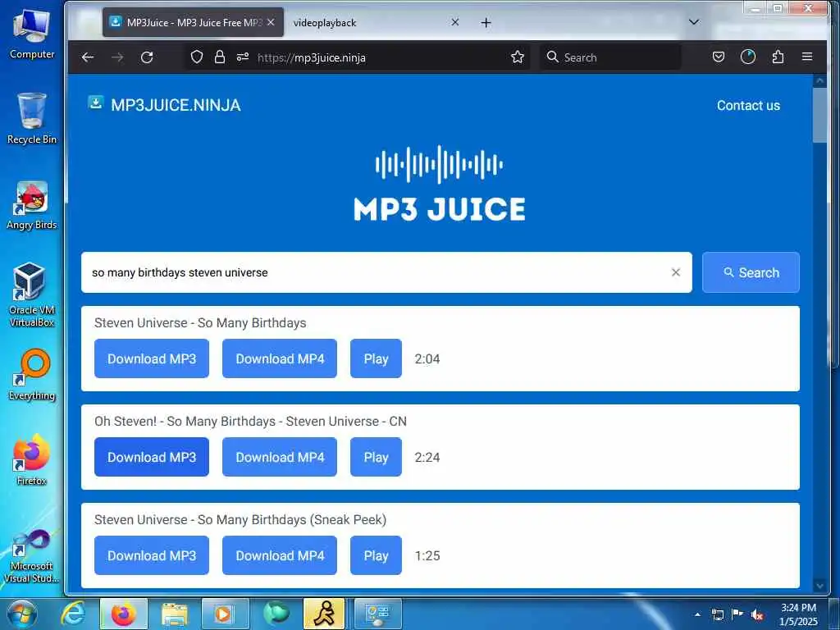Viewport: 840px width, 630px height.
Task: Play the 2:04 So Many Birthdays result
Action: 376,358
